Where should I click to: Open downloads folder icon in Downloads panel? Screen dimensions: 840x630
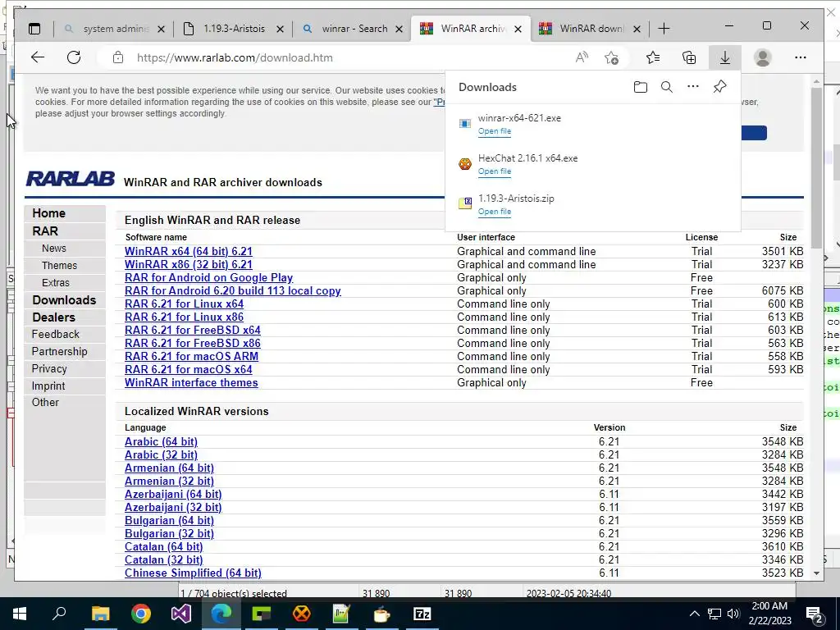pyautogui.click(x=640, y=87)
